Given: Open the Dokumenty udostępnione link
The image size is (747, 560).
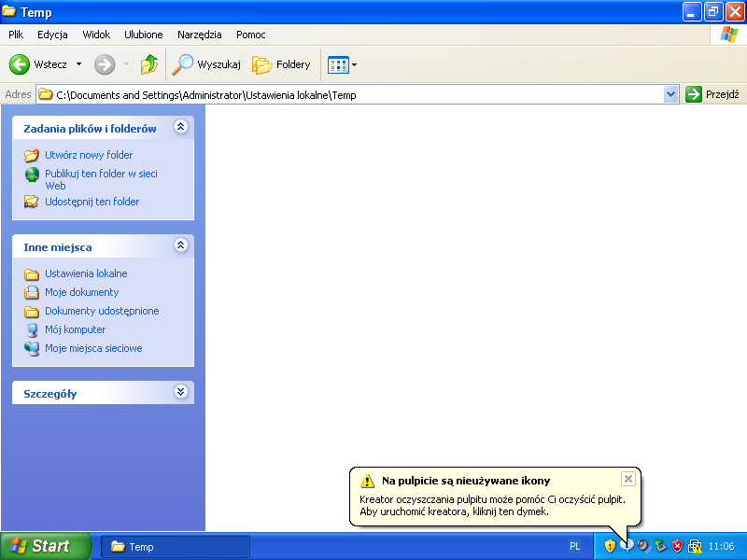Looking at the screenshot, I should [x=102, y=311].
